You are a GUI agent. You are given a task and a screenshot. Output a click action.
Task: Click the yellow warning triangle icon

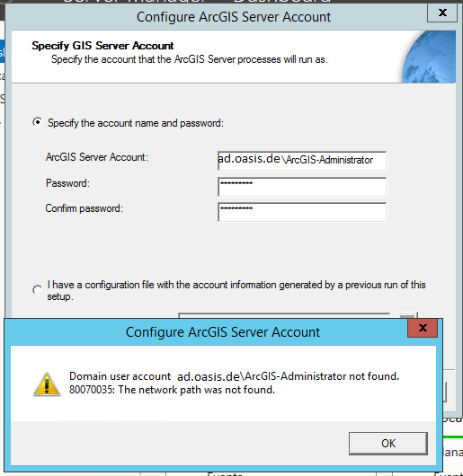tap(47, 384)
